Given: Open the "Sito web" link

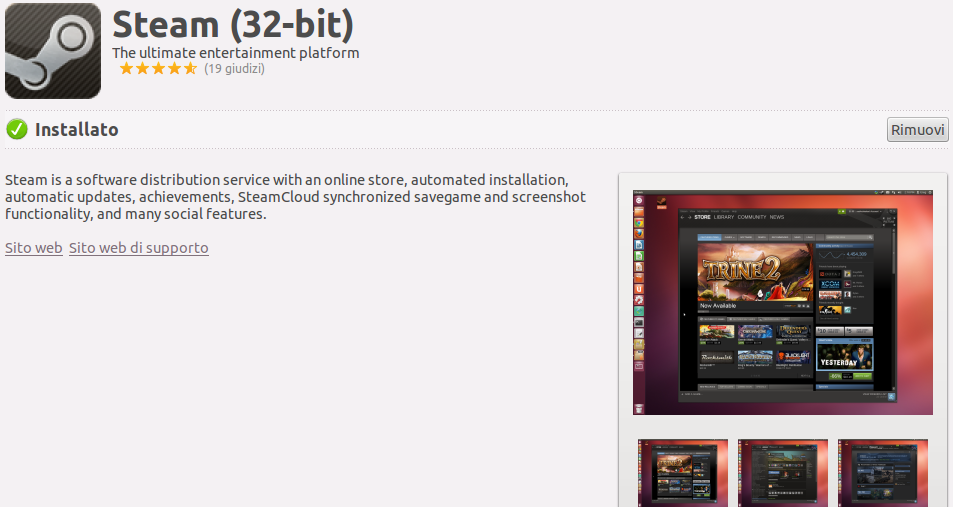Looking at the screenshot, I should click(33, 247).
